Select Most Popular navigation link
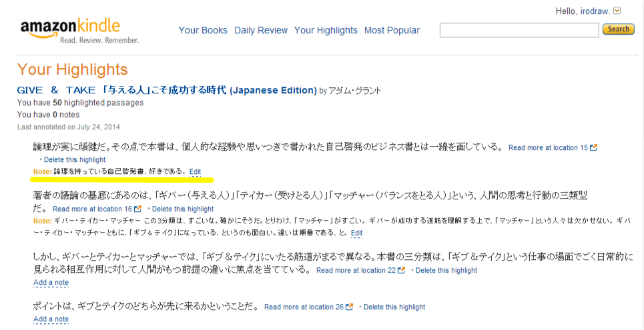Screen dimensions: 644x330 click(x=392, y=31)
